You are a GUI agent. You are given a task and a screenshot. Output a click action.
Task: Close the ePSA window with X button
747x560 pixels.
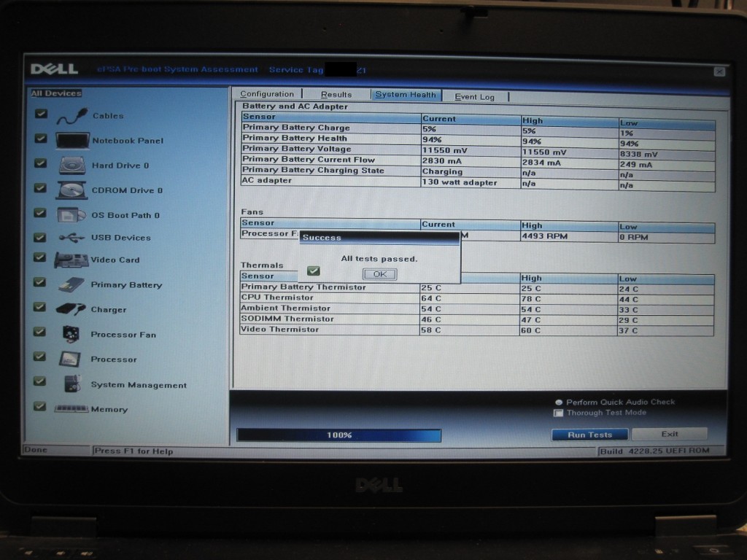(719, 71)
